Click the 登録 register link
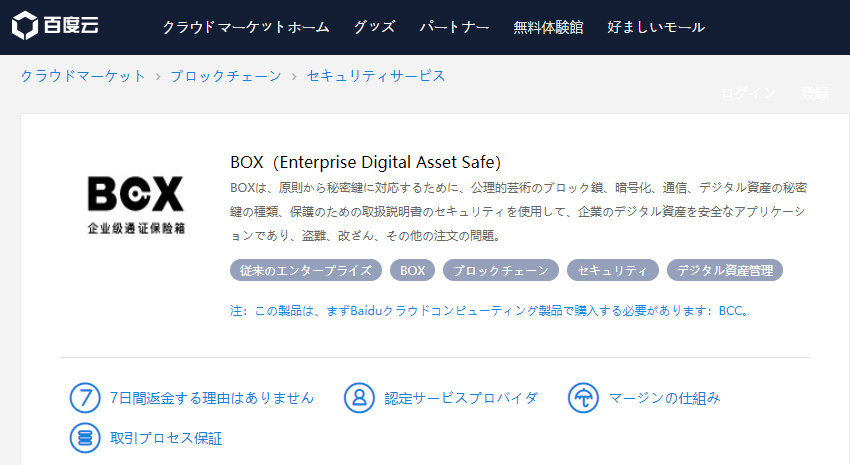The image size is (850, 465). 814,93
